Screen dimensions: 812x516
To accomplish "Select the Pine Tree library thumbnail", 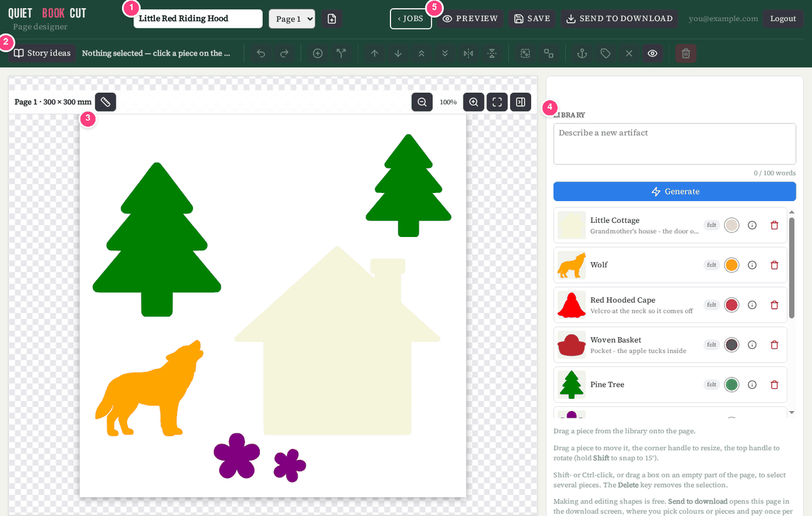I will (x=571, y=385).
